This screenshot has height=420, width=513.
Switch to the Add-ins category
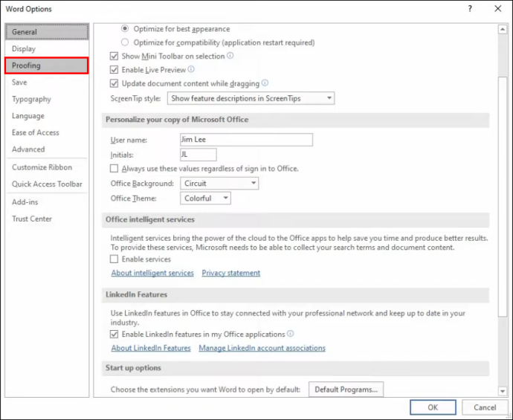[x=47, y=201]
